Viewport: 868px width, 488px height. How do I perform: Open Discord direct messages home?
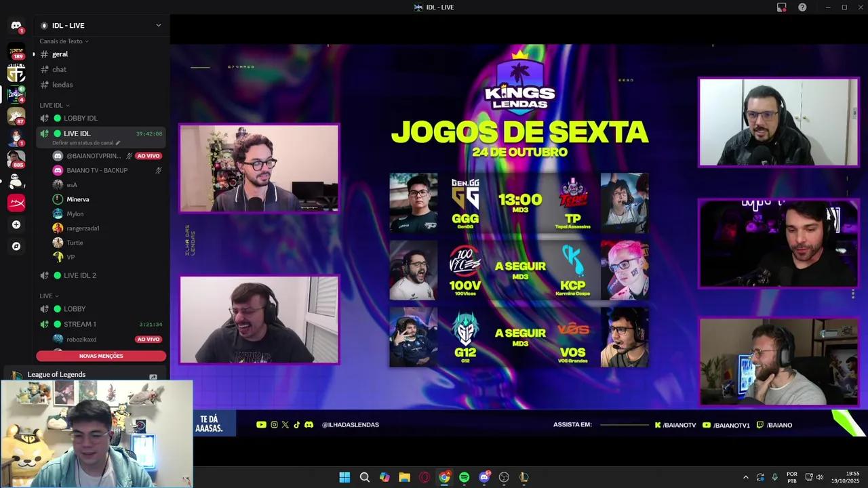point(16,26)
